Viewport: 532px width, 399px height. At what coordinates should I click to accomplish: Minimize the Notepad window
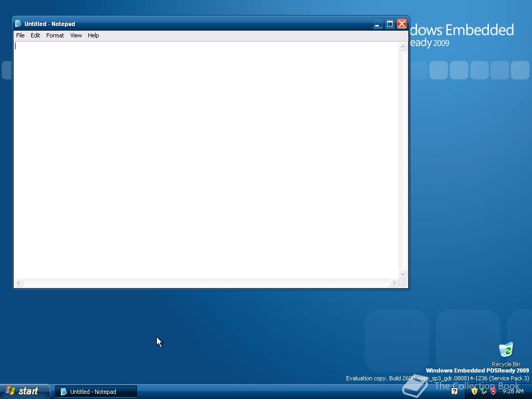tap(378, 24)
